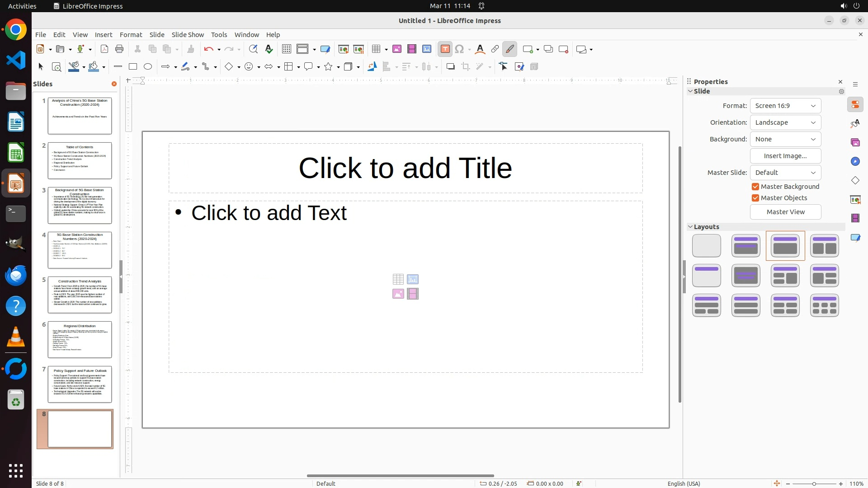Open the slide Format dropdown
The height and width of the screenshot is (488, 868).
pyautogui.click(x=785, y=106)
